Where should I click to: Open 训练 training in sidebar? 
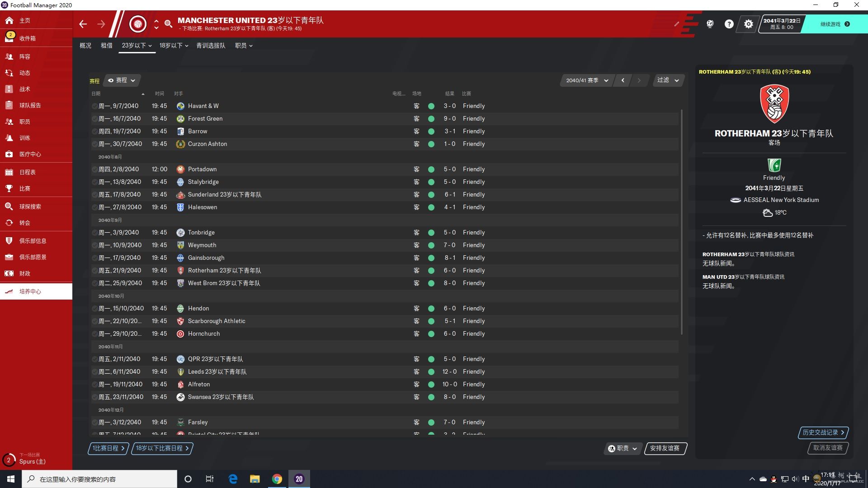tap(36, 138)
